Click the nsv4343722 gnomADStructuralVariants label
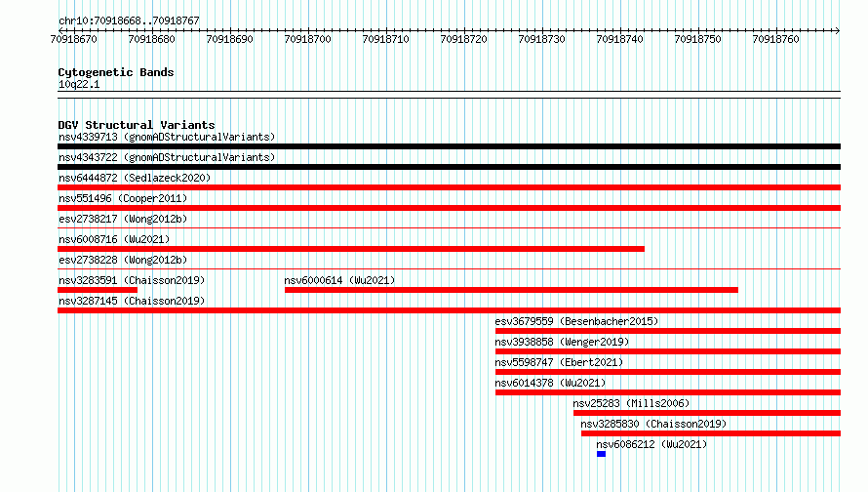The image size is (868, 492). [167, 157]
